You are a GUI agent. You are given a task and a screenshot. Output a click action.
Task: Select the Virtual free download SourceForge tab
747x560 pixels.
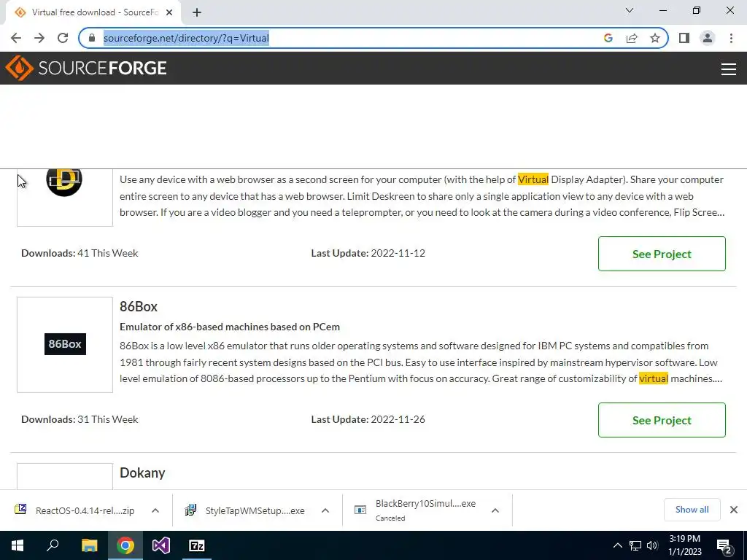[93, 12]
